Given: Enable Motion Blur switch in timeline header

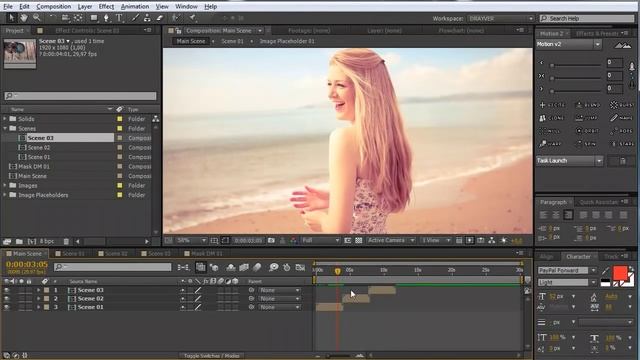Looking at the screenshot, I should click(x=257, y=267).
